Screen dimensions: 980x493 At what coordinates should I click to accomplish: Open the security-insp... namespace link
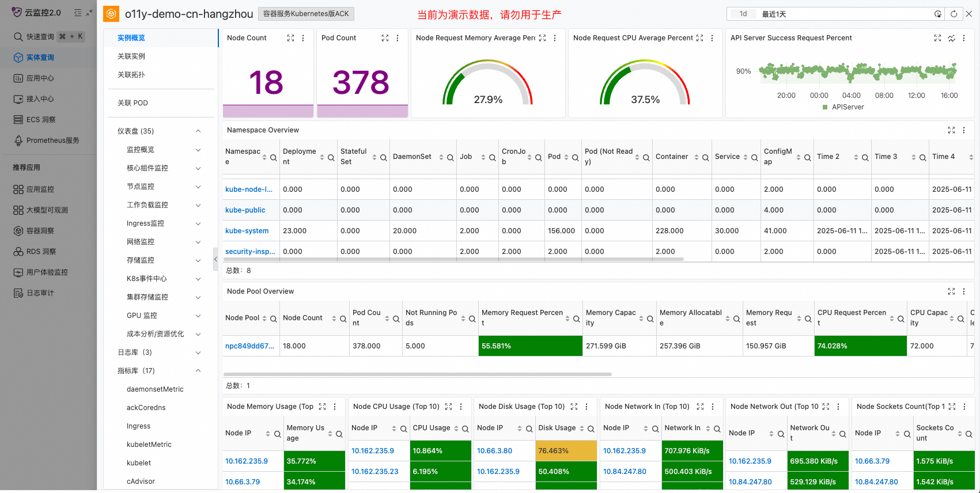coord(250,252)
